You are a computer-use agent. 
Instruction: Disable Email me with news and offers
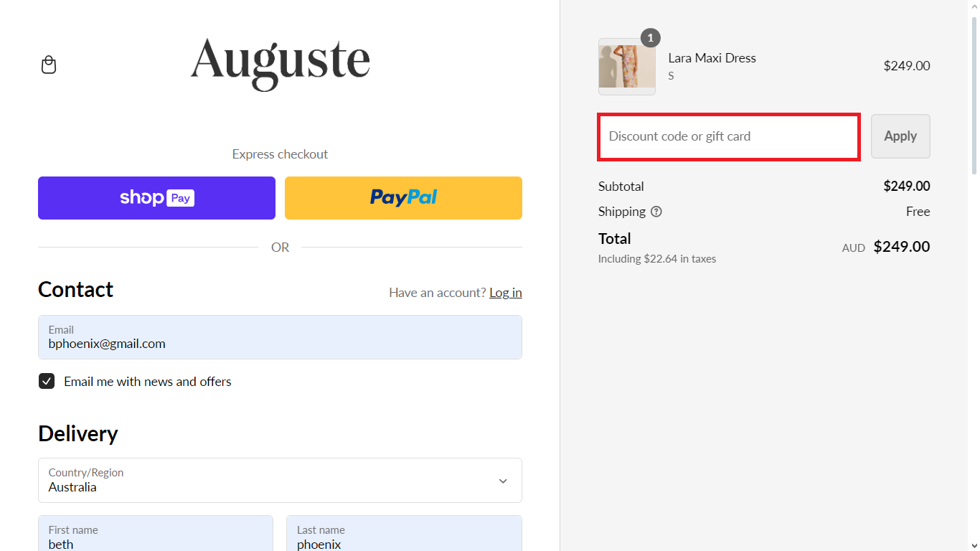[x=47, y=381]
